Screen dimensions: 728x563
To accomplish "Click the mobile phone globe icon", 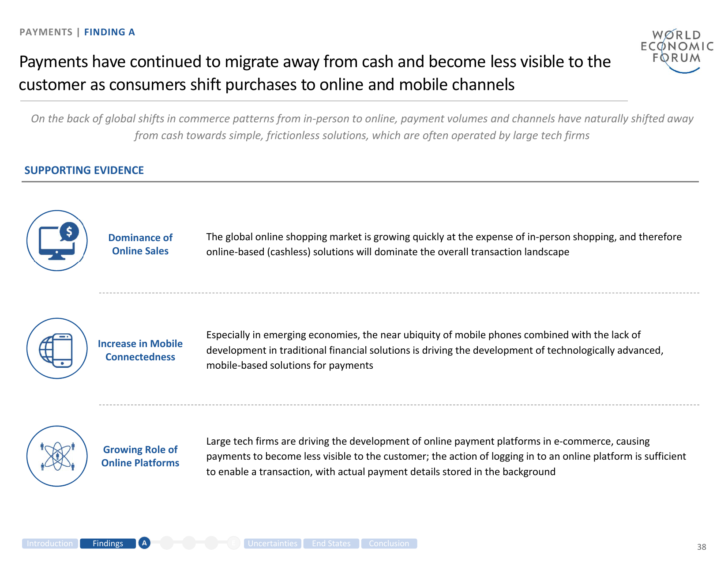I will pyautogui.click(x=57, y=348).
